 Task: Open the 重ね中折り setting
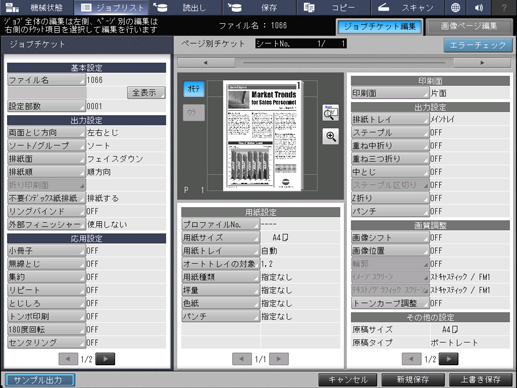click(x=390, y=146)
